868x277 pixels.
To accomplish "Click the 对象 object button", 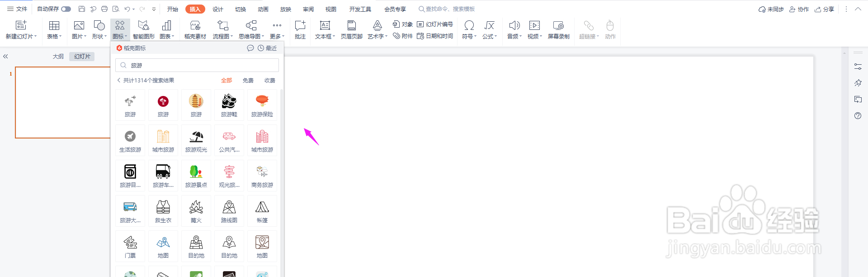I will (403, 24).
